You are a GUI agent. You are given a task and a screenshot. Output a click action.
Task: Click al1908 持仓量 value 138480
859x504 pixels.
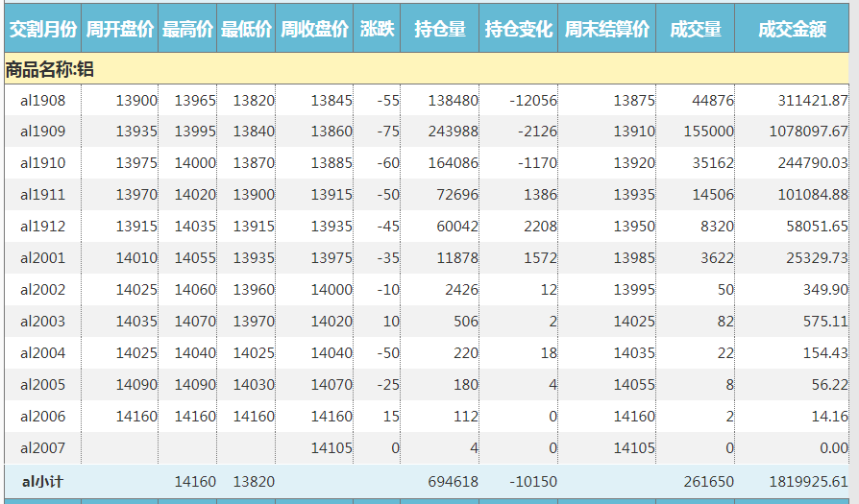click(453, 101)
